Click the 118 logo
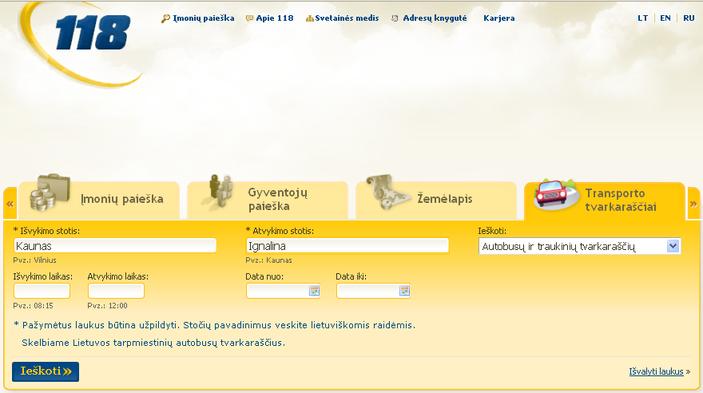Viewport: 703px width, 393px height. point(93,33)
